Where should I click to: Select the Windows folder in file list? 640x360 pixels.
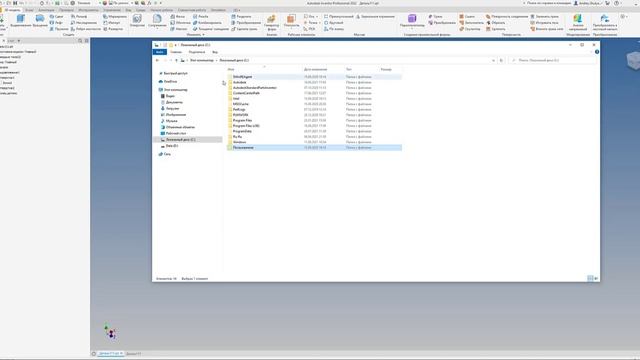(239, 142)
